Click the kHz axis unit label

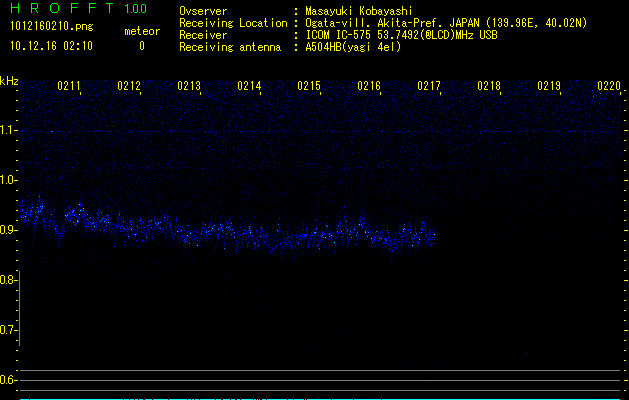[9, 81]
